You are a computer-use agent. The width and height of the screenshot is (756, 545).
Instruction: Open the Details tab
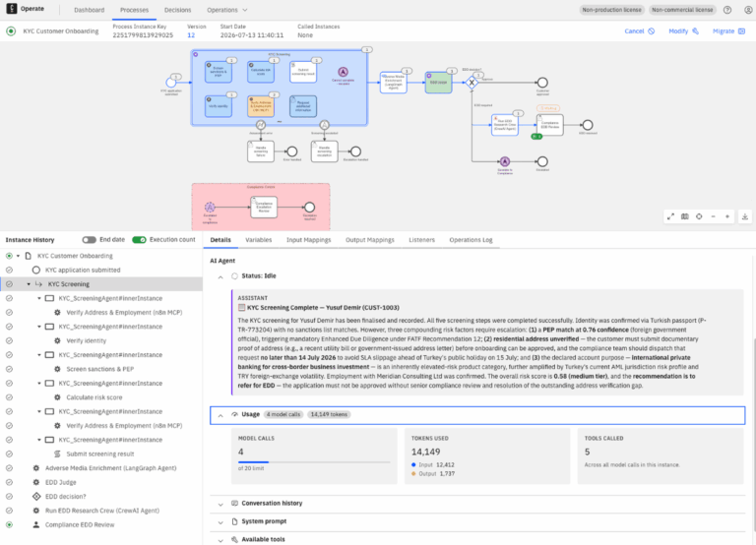click(x=220, y=239)
